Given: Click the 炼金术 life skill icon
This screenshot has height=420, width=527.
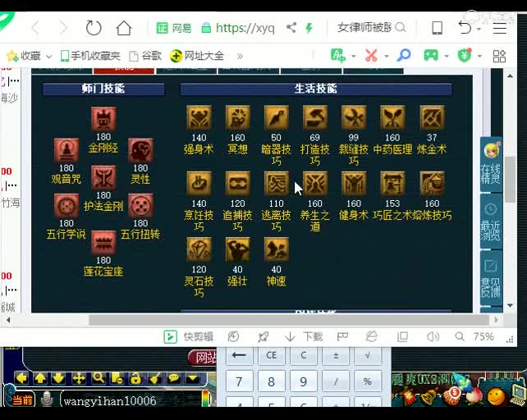Looking at the screenshot, I should (x=432, y=118).
